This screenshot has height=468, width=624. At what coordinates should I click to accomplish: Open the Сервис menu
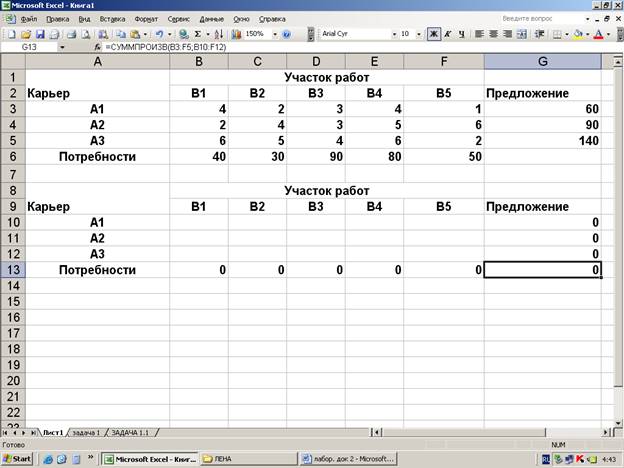(x=179, y=19)
